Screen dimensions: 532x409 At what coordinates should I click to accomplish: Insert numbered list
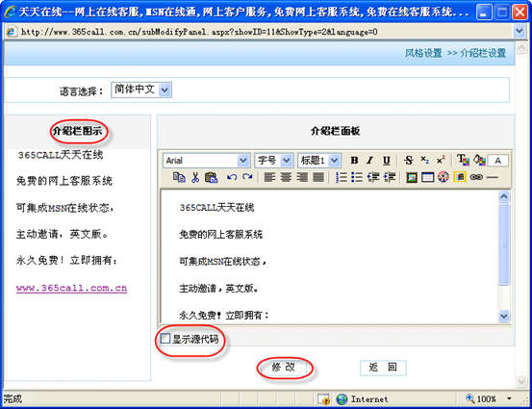point(342,177)
